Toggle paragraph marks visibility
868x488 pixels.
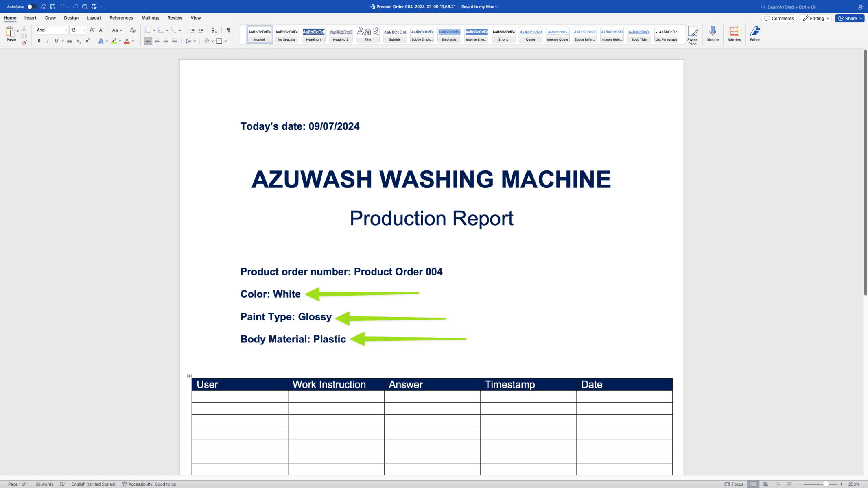pyautogui.click(x=228, y=30)
